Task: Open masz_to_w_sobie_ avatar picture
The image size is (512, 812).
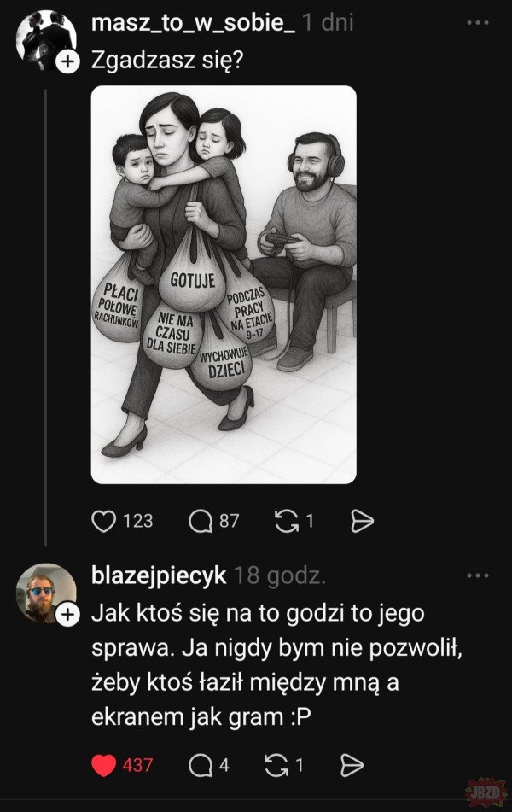Action: click(46, 39)
